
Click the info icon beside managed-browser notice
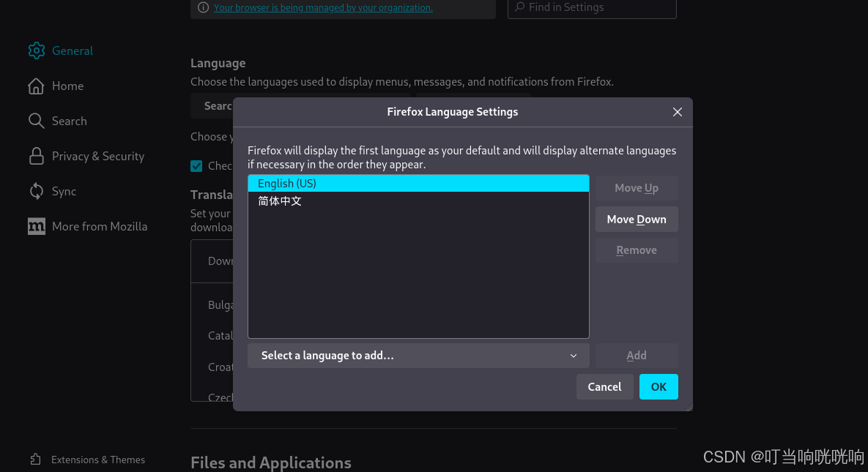point(203,7)
